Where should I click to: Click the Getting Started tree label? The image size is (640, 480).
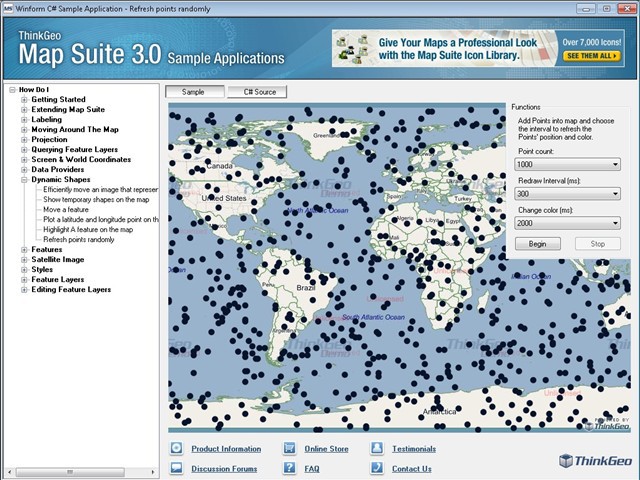click(58, 100)
